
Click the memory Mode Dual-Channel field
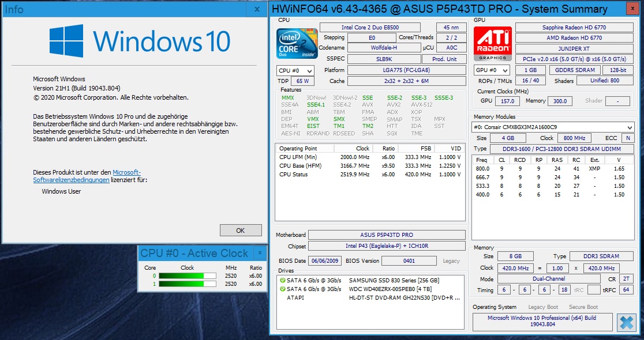click(x=549, y=279)
